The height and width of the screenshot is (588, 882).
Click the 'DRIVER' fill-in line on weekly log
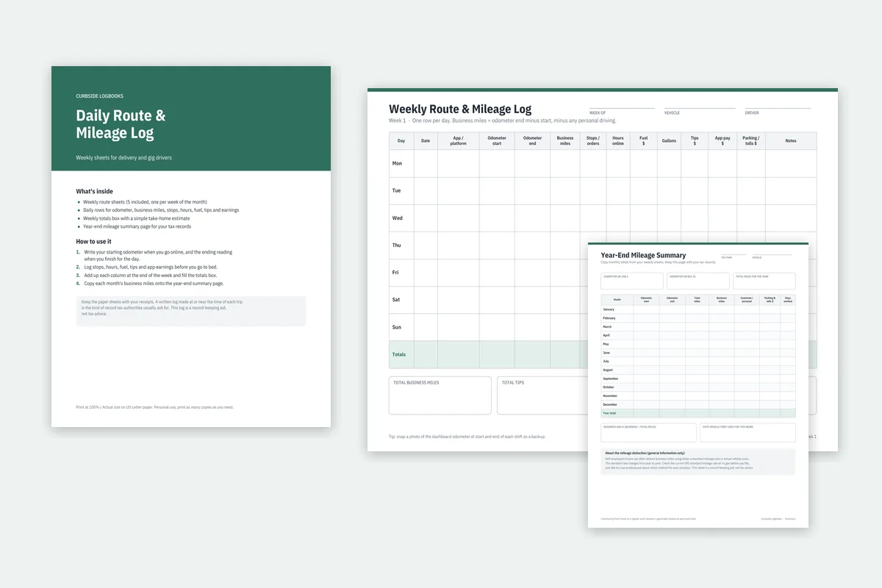778,109
